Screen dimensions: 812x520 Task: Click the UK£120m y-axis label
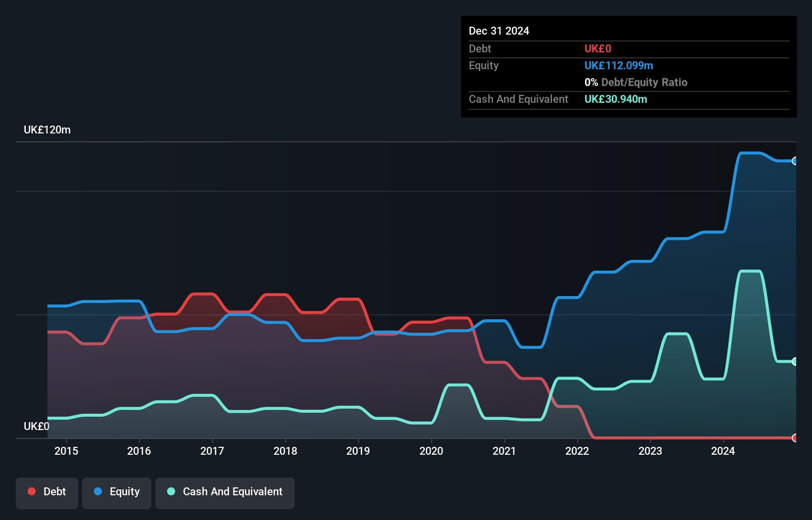point(47,130)
